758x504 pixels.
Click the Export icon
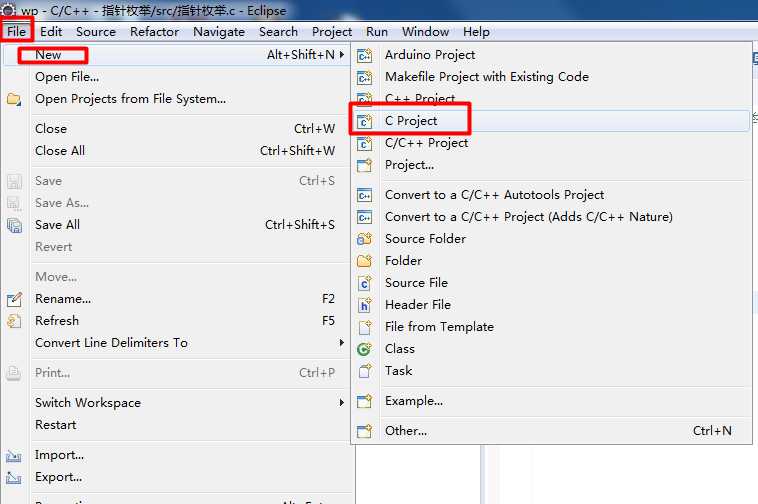14,477
